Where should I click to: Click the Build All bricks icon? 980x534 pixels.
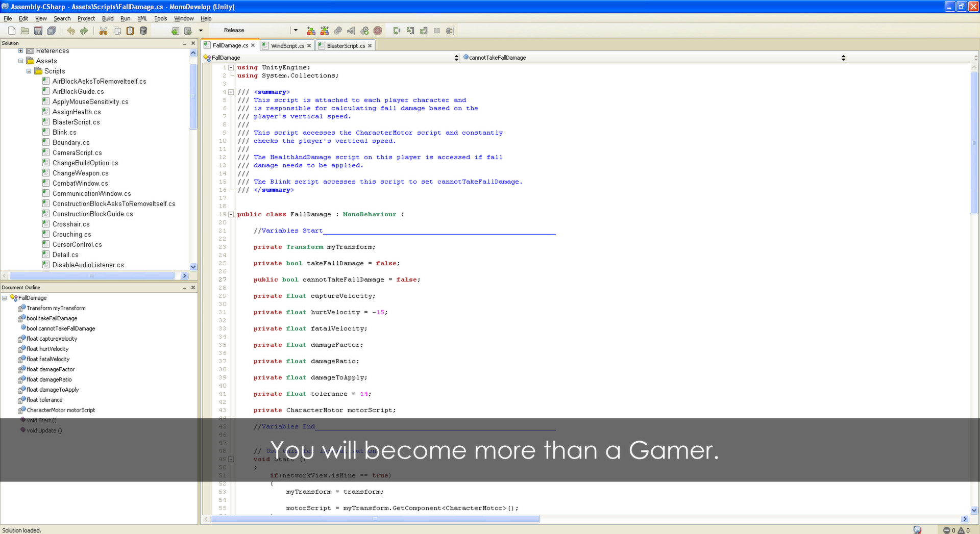311,31
